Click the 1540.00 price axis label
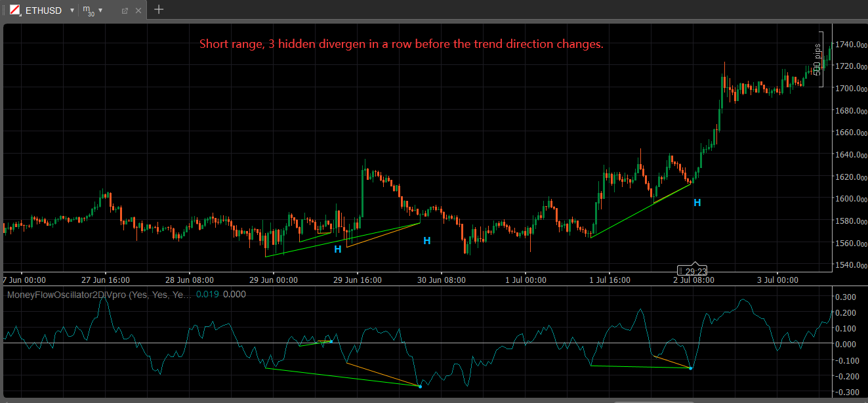This screenshot has width=868, height=403. tap(850, 265)
